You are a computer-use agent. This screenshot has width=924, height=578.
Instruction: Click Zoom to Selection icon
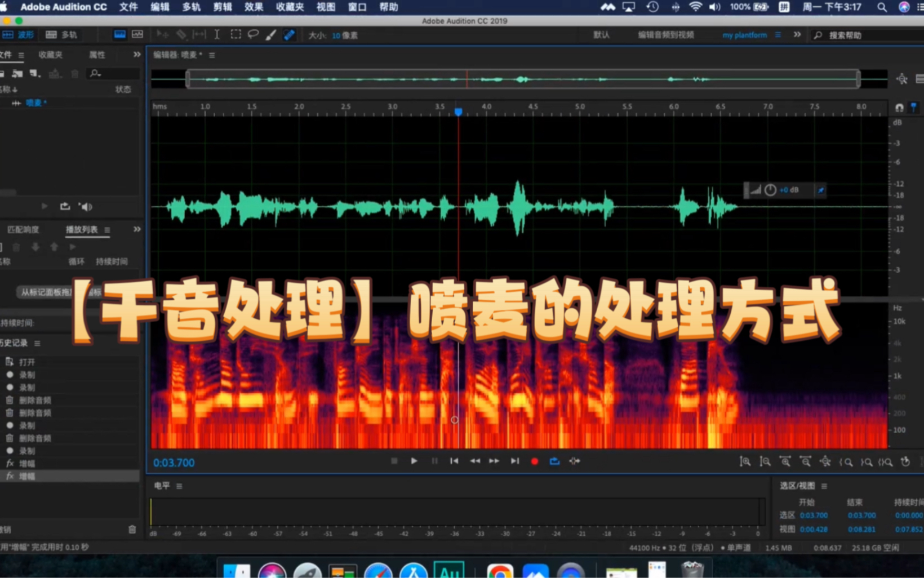tap(885, 462)
